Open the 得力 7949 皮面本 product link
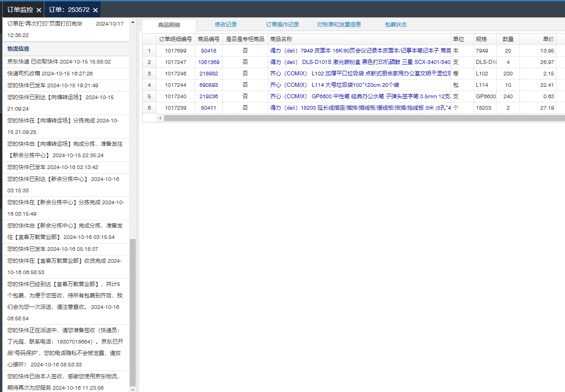The width and height of the screenshot is (565, 392). (x=360, y=51)
